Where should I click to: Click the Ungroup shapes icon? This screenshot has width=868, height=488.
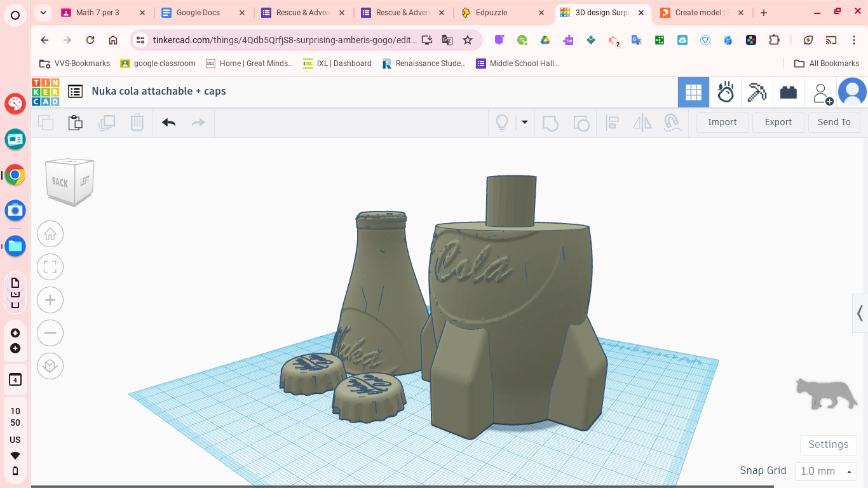point(581,123)
